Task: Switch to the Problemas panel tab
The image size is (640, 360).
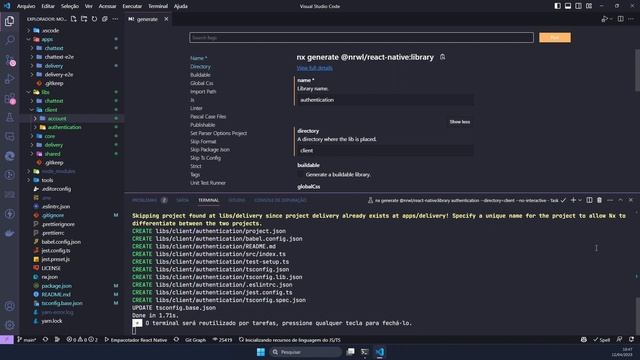Action: [144, 200]
